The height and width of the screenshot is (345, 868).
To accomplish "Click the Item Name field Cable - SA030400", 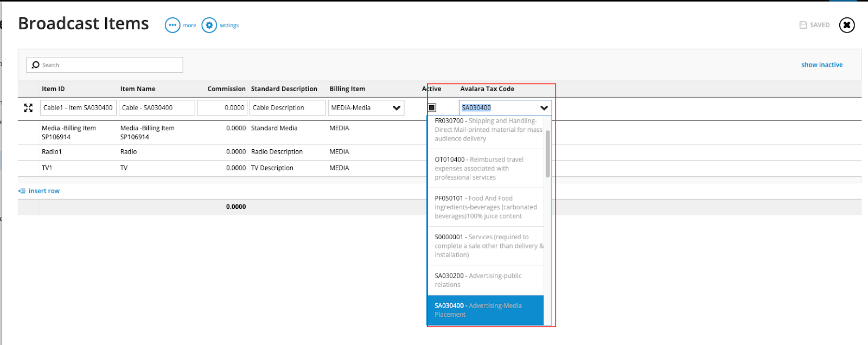I will click(157, 108).
